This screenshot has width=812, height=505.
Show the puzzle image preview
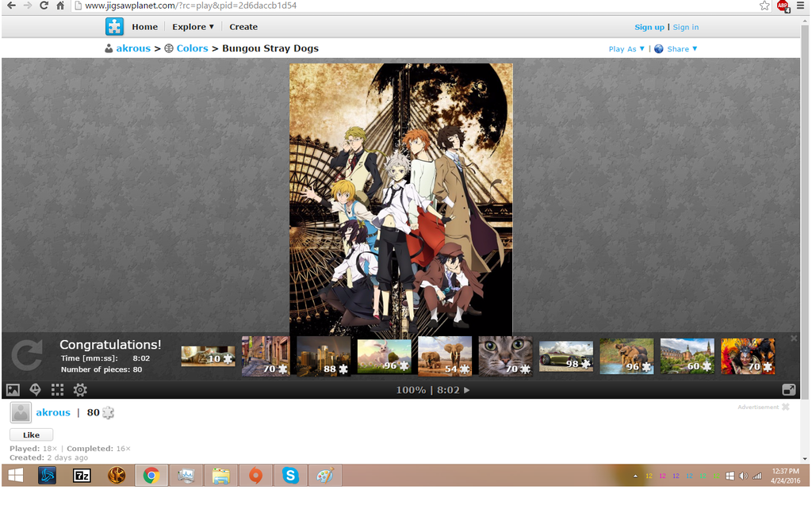[x=13, y=389]
